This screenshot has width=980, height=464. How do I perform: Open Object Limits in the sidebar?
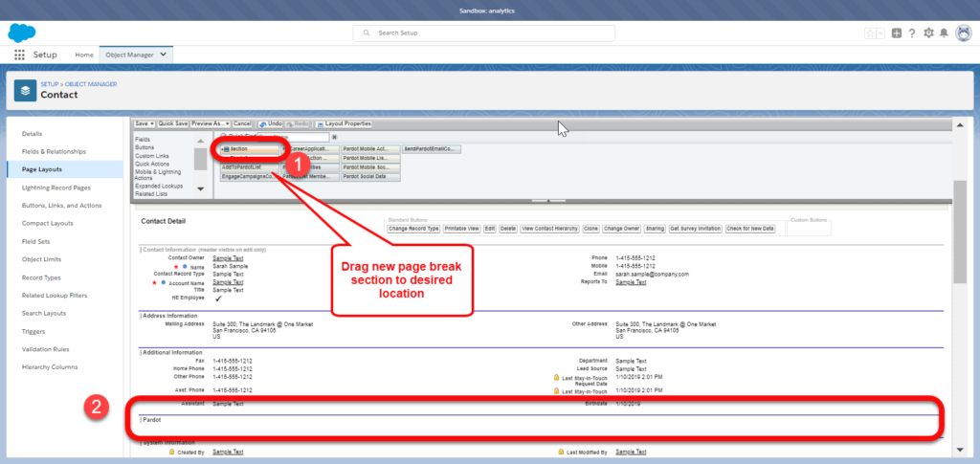[x=41, y=259]
